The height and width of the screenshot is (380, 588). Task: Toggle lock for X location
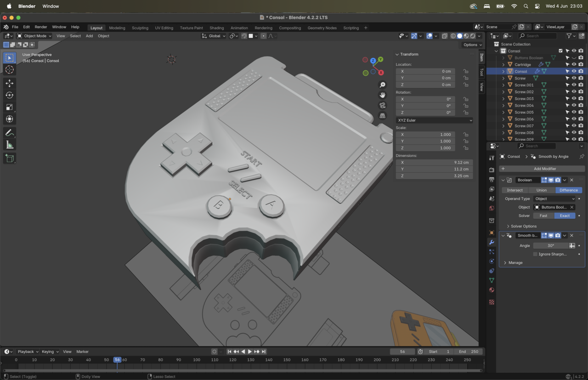coord(466,71)
